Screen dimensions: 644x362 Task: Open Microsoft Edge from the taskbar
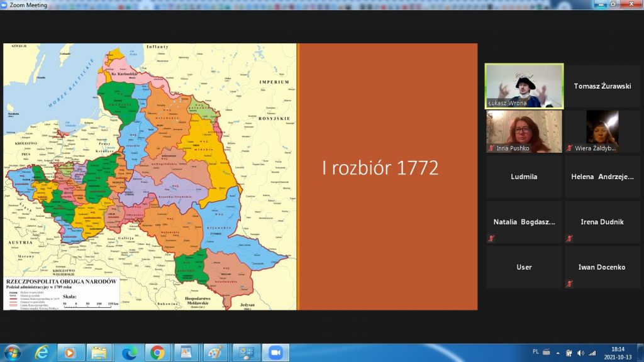[x=128, y=353]
